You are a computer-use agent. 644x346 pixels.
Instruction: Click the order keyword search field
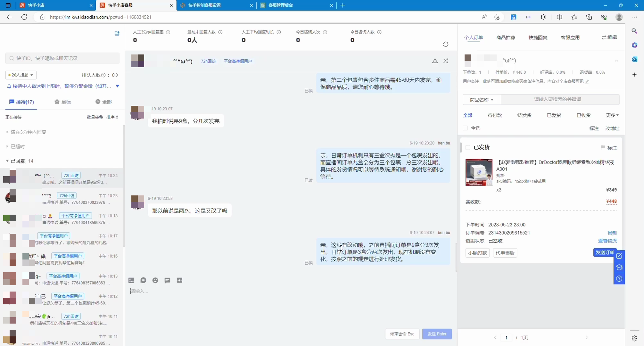(560, 100)
